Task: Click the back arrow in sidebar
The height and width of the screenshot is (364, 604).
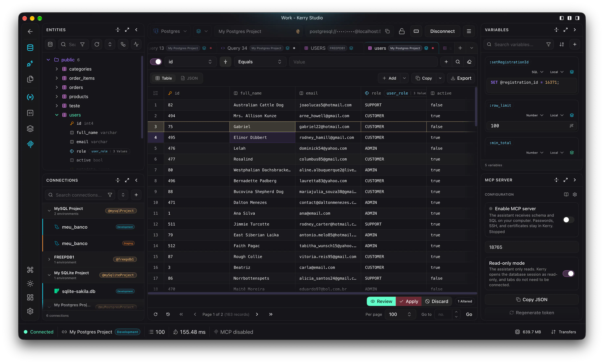Action: click(x=30, y=31)
